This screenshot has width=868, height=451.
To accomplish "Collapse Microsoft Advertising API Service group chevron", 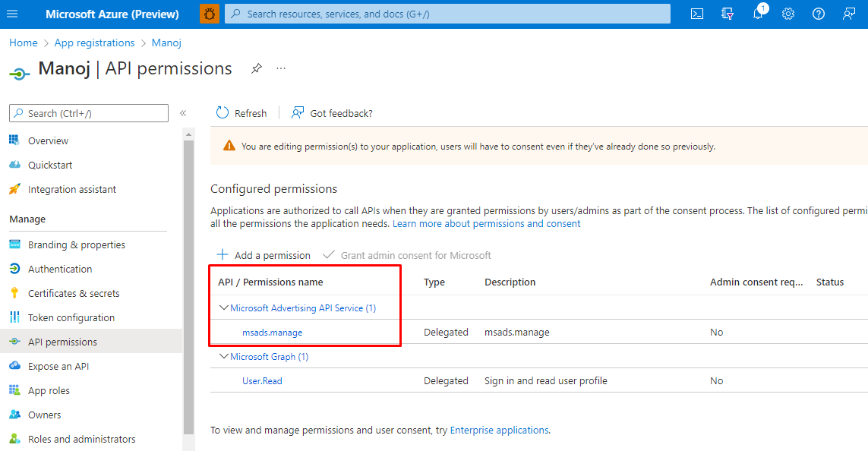I will [x=223, y=307].
